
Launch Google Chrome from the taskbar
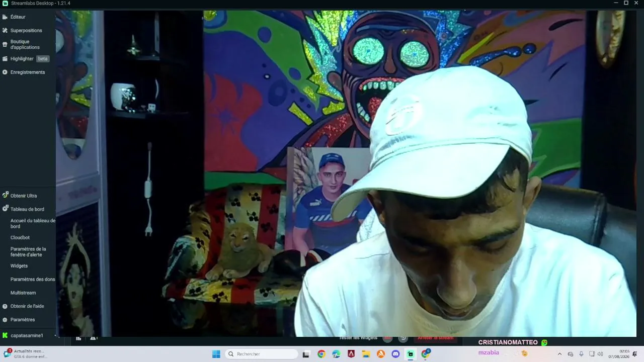(x=321, y=354)
